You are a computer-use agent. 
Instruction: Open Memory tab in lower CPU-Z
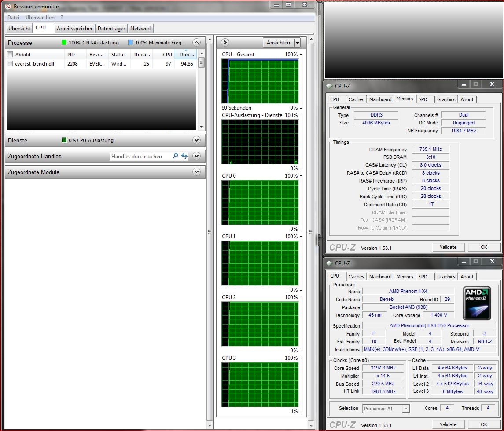(x=405, y=277)
